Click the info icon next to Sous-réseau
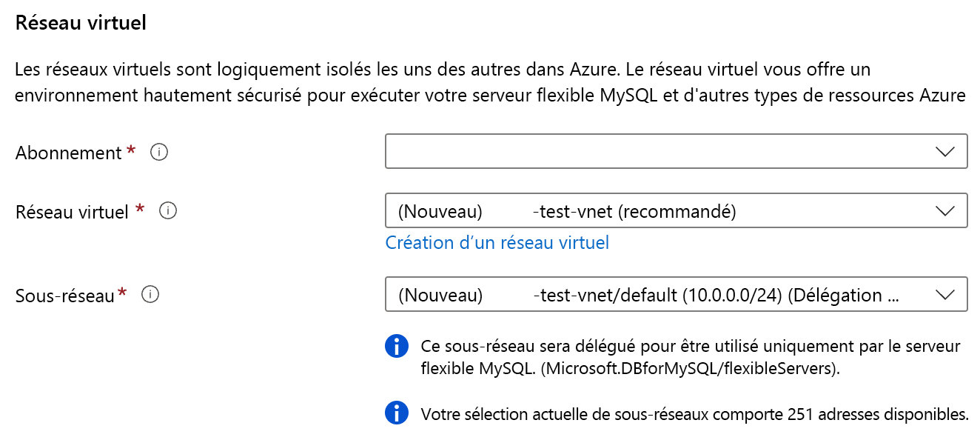 pyautogui.click(x=150, y=295)
